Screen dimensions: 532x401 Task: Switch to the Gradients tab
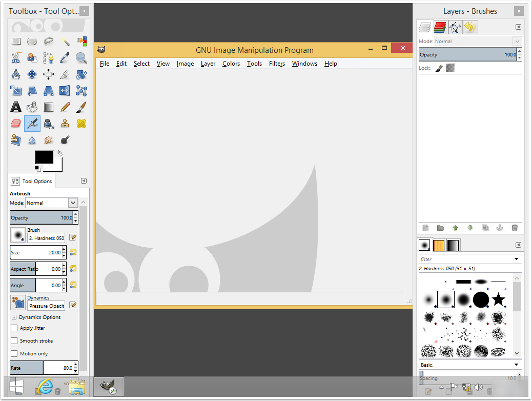[x=453, y=245]
